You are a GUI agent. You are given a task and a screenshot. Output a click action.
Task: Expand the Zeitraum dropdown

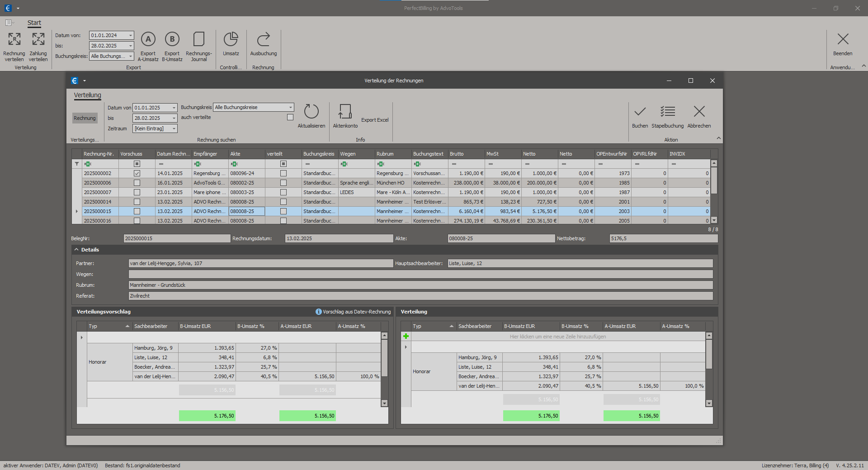coord(174,128)
